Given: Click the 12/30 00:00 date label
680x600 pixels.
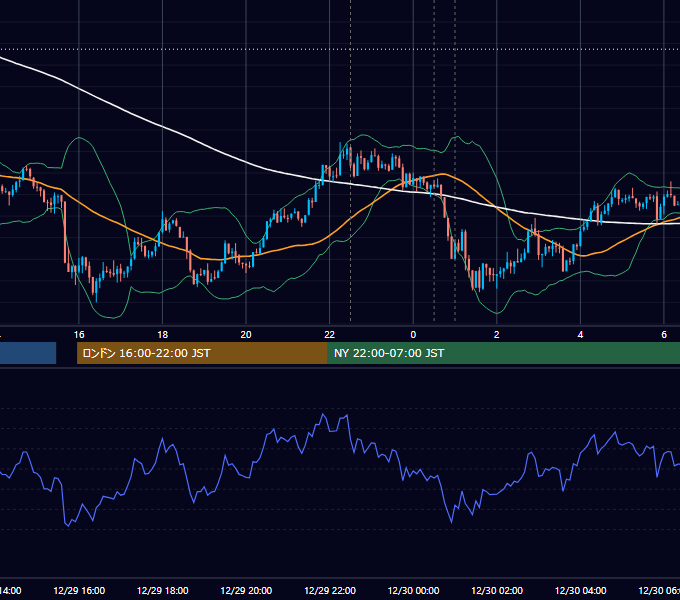Looking at the screenshot, I should pyautogui.click(x=413, y=591).
